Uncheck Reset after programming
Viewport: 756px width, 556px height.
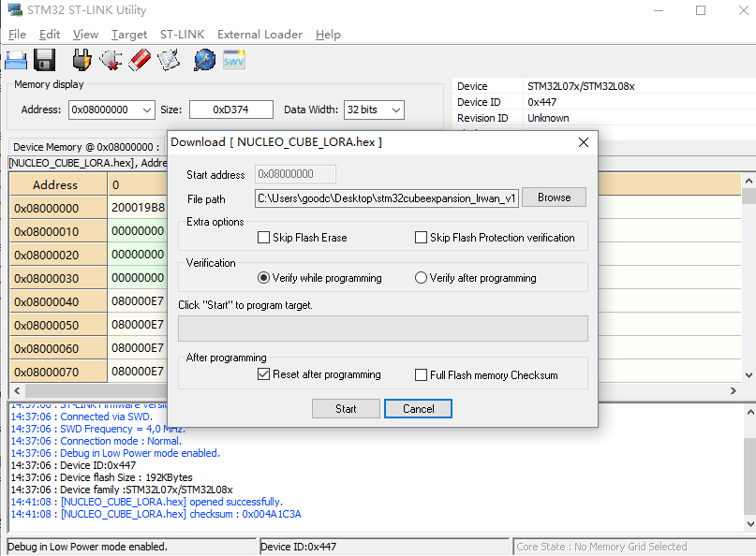pos(264,374)
